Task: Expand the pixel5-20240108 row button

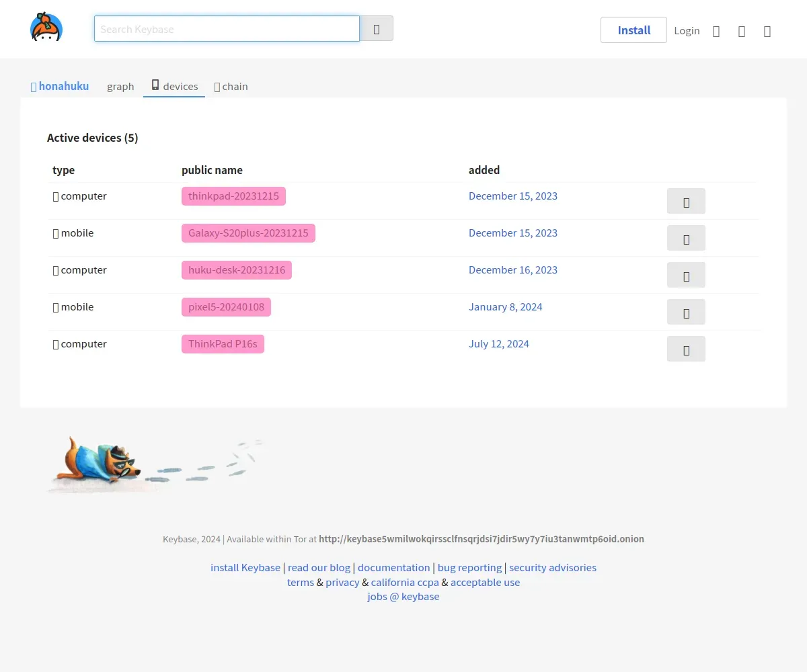Action: [x=686, y=312]
